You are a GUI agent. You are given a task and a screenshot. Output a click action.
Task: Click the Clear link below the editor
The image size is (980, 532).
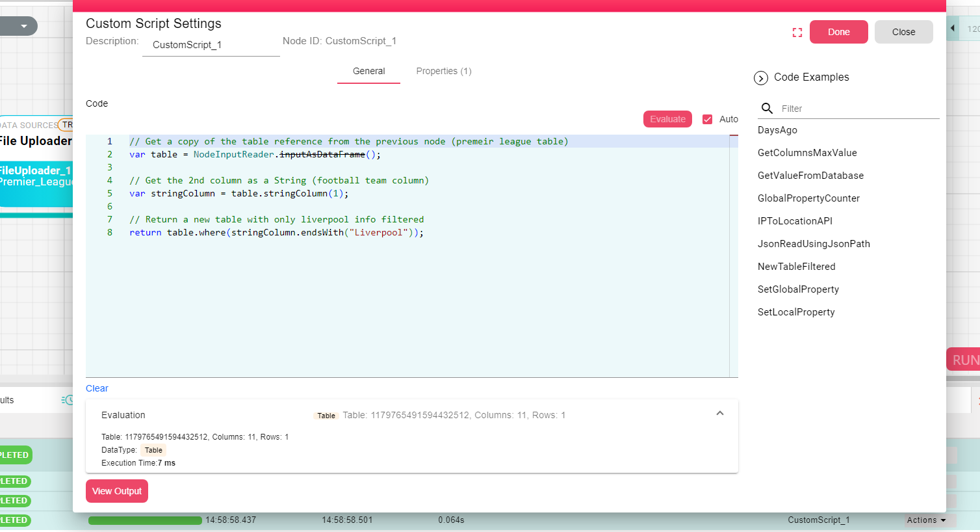tap(97, 388)
